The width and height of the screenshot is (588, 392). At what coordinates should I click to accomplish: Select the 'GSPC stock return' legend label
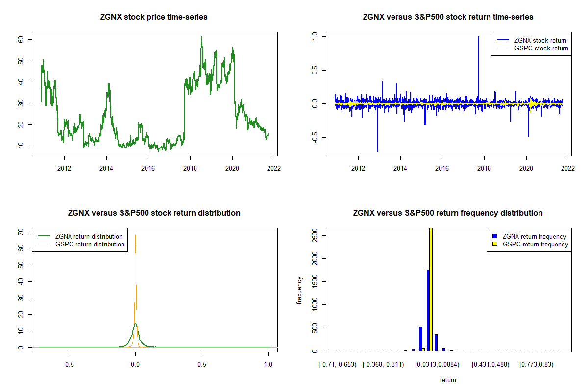(541, 49)
